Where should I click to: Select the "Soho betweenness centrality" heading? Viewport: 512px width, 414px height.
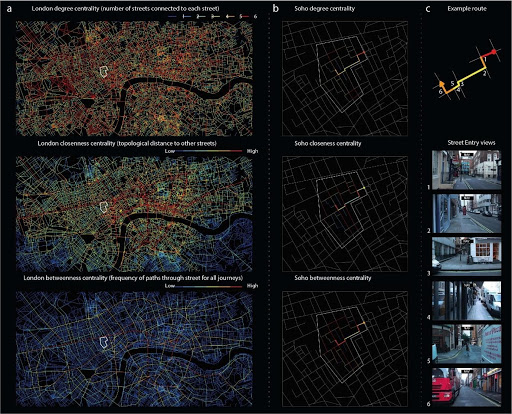tap(333, 278)
